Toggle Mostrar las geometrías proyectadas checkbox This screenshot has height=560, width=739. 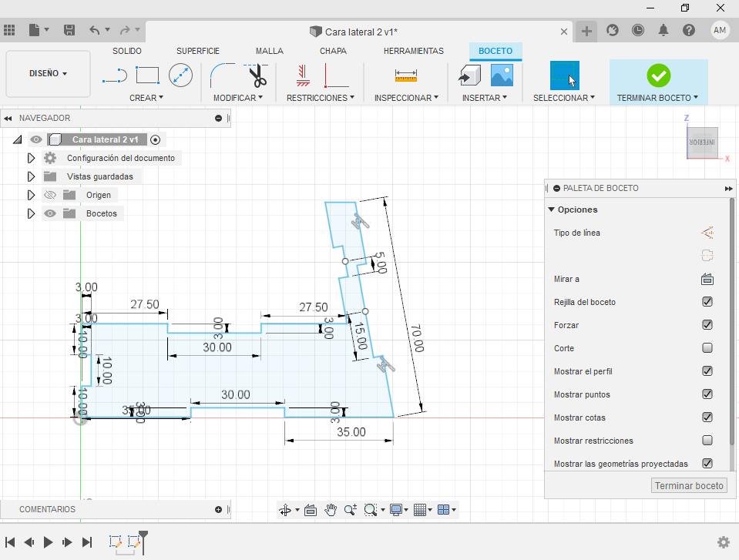(x=707, y=464)
